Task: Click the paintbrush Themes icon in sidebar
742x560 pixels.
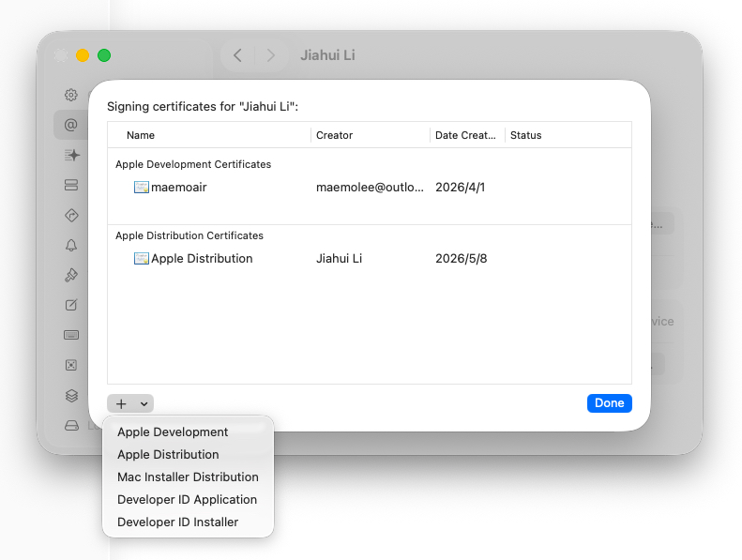Action: click(71, 275)
